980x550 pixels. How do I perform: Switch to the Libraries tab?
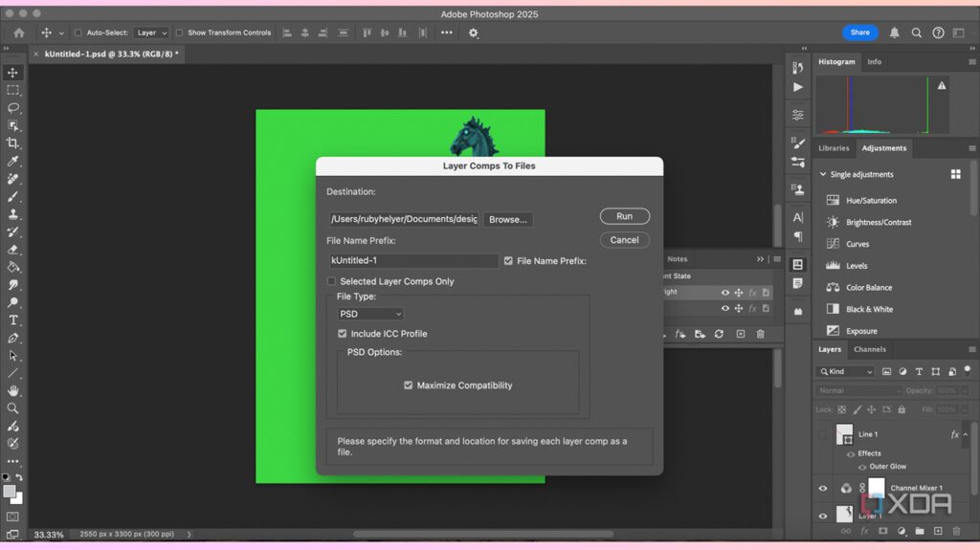pyautogui.click(x=834, y=148)
